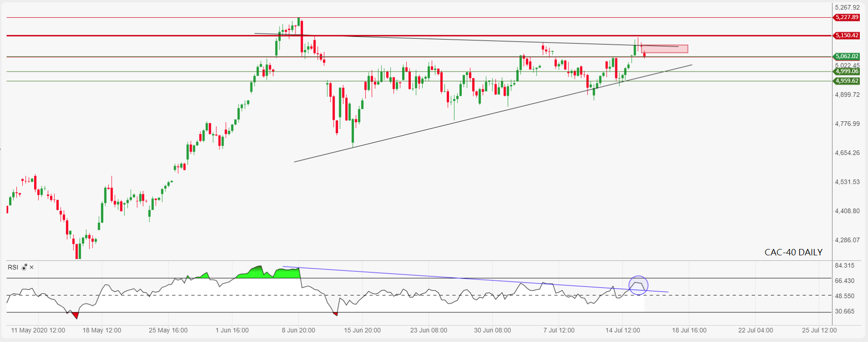Click the 30 Jun 08:00 date label
The width and height of the screenshot is (868, 342).
point(492,330)
